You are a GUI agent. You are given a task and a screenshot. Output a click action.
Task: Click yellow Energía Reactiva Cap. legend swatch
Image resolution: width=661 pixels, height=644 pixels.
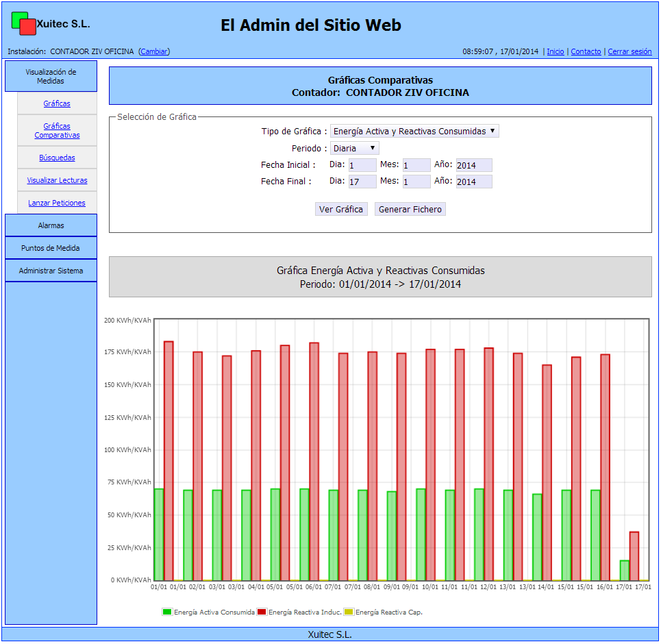click(x=349, y=612)
